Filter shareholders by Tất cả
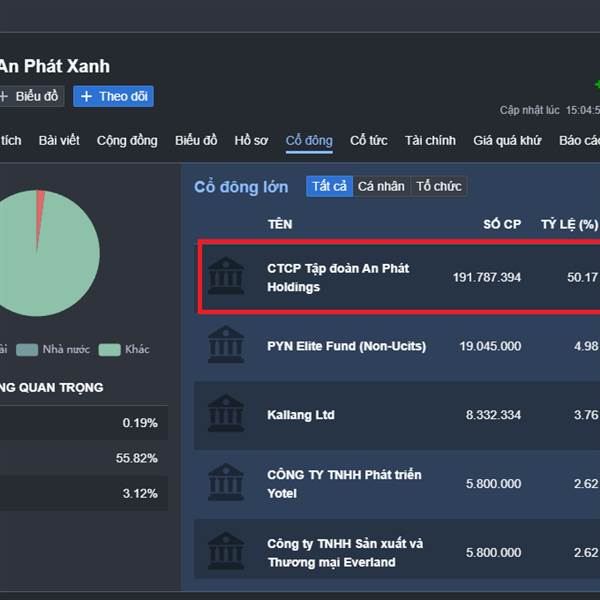The image size is (600, 600). (329, 186)
